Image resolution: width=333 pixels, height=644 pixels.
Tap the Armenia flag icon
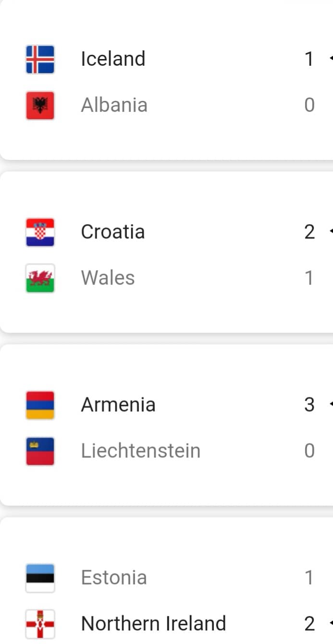40,405
